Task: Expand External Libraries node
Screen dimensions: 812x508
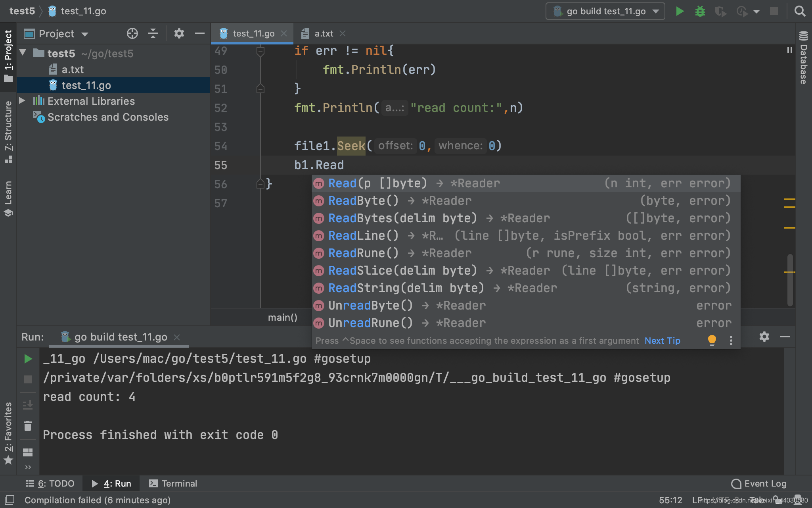Action: [x=22, y=100]
